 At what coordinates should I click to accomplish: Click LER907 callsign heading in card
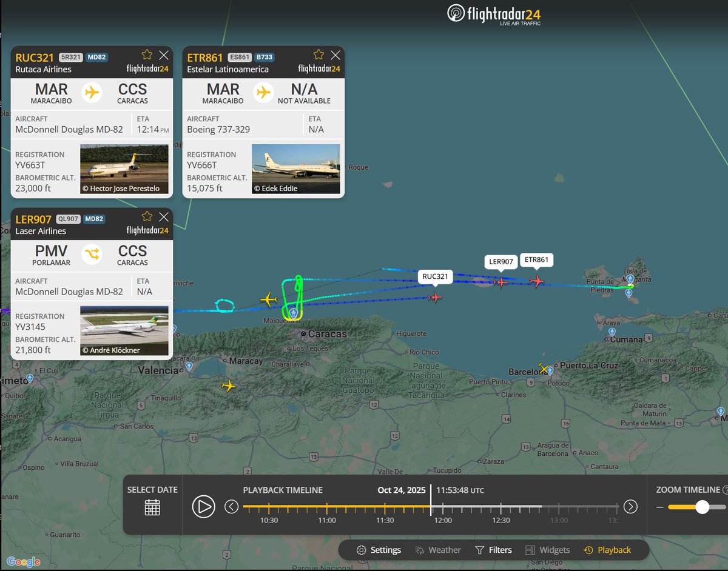[x=34, y=219]
